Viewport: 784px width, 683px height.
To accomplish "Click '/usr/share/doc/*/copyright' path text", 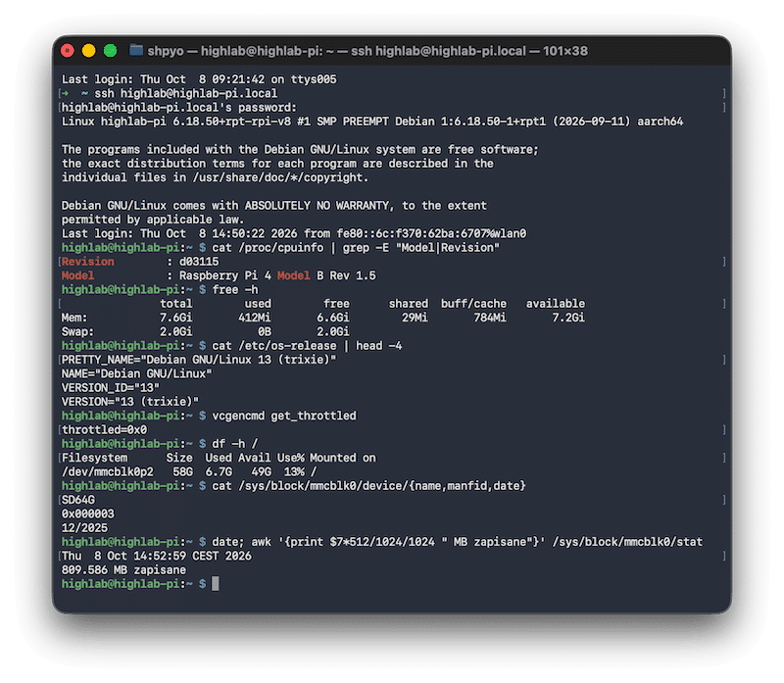I will point(278,177).
